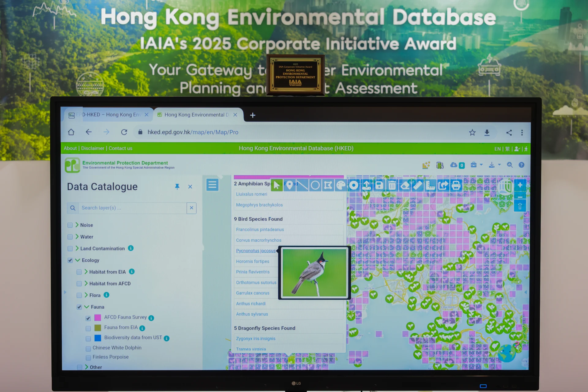Collapse the Ecology category
The width and height of the screenshot is (588, 392).
77,260
